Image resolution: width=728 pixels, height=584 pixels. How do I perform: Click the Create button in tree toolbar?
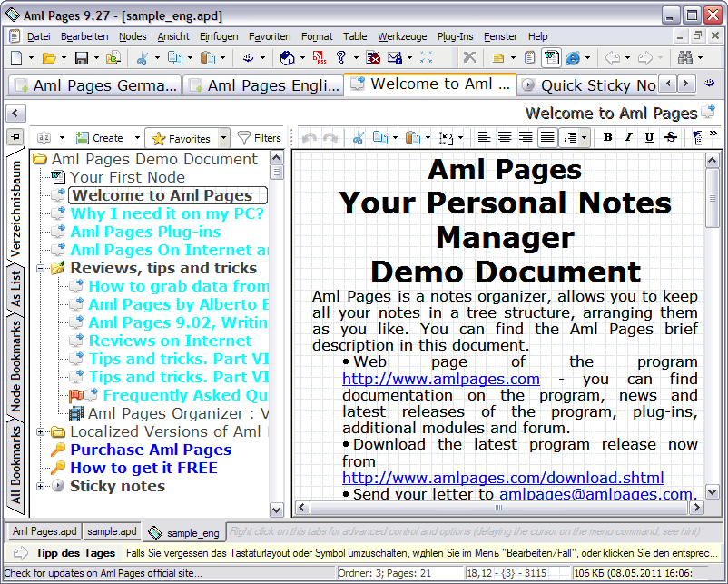[x=100, y=138]
